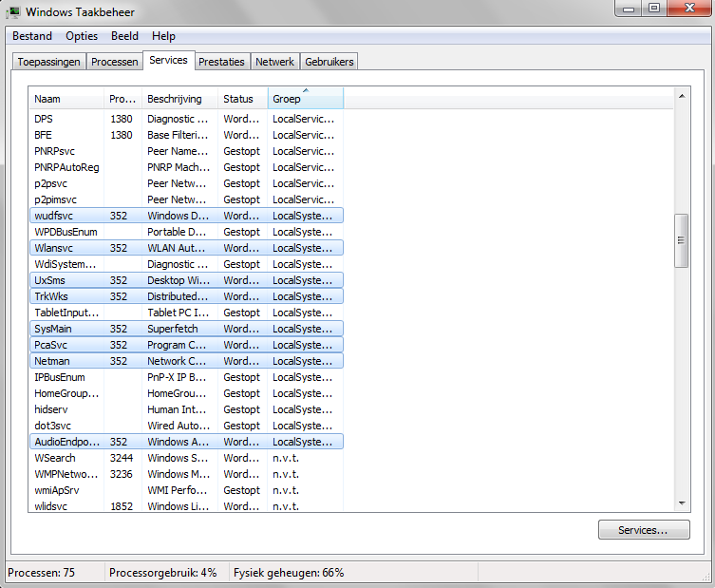The image size is (715, 588).
Task: Sort by the Pro... column header
Action: point(122,99)
